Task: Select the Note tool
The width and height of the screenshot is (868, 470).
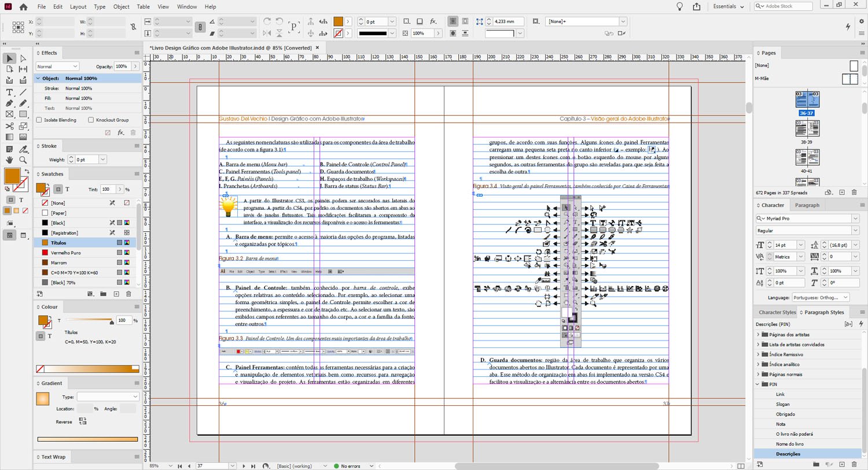Action: (x=9, y=149)
